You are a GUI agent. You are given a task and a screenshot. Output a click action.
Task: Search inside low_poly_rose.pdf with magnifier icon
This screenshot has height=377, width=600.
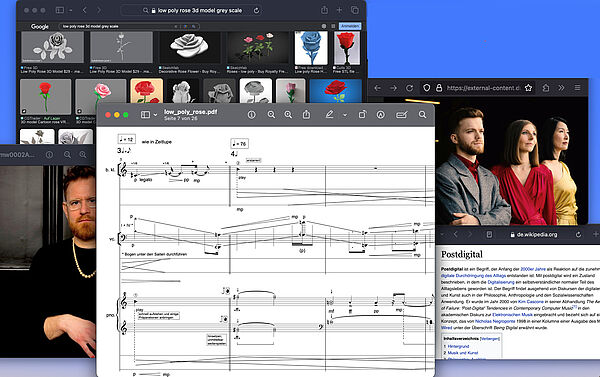pos(422,114)
